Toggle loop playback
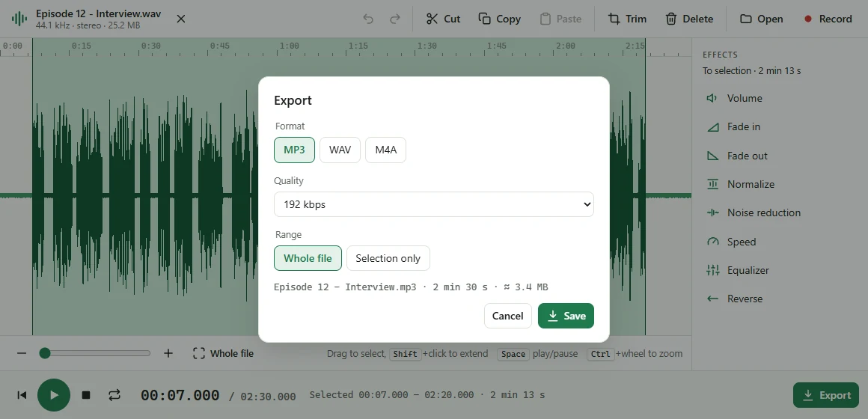Image resolution: width=868 pixels, height=419 pixels. [114, 395]
